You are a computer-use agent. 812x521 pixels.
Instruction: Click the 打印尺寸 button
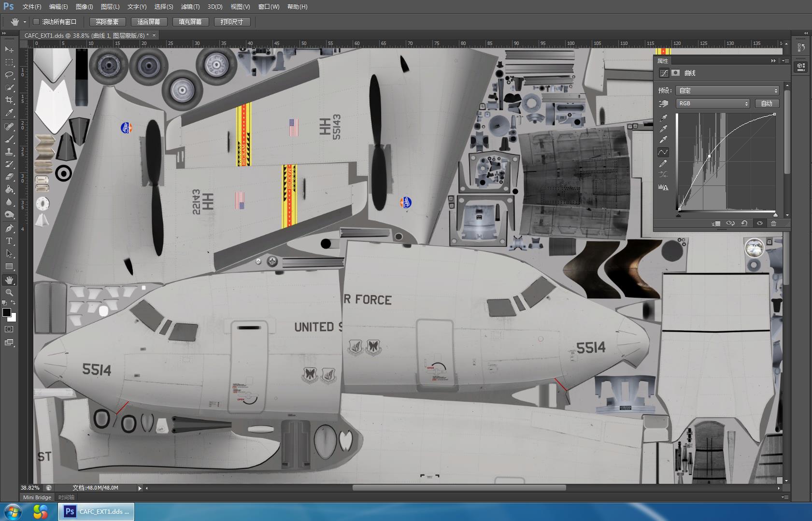pyautogui.click(x=232, y=22)
